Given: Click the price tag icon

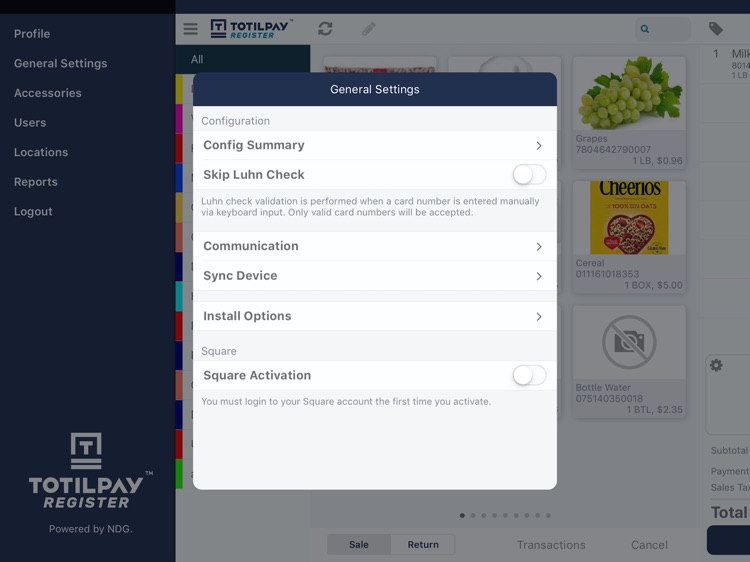Looking at the screenshot, I should tap(716, 29).
